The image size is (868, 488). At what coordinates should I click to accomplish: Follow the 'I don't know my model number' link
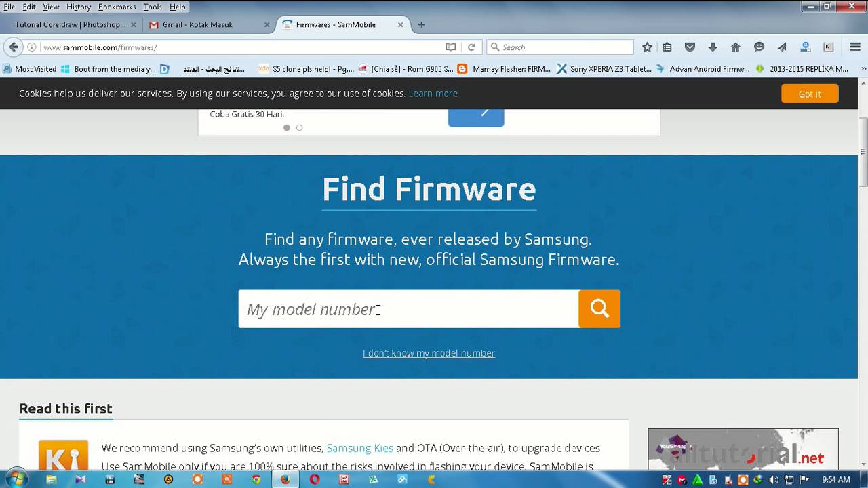click(x=429, y=353)
